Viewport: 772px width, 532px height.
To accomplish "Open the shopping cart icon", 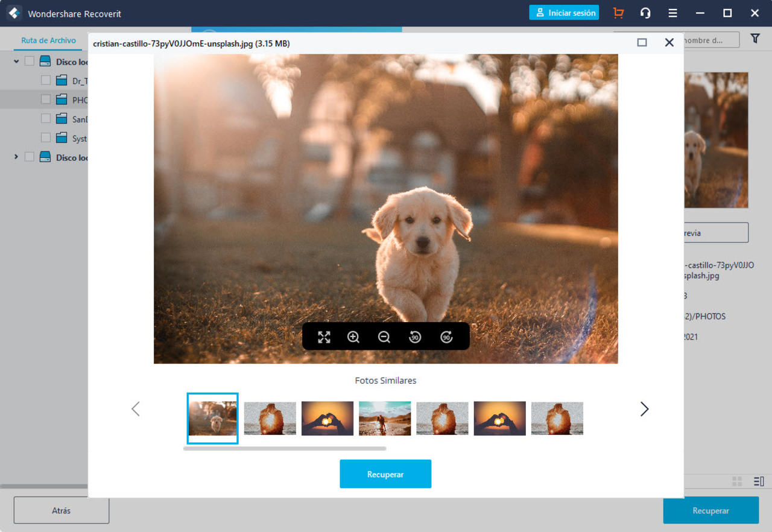I will [x=618, y=13].
